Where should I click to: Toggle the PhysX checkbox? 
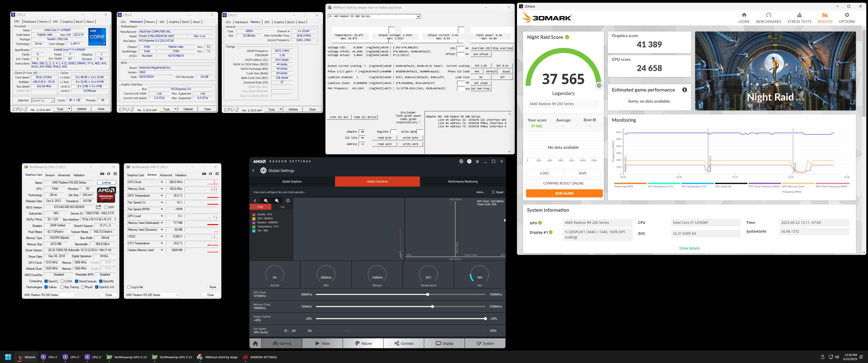83,287
